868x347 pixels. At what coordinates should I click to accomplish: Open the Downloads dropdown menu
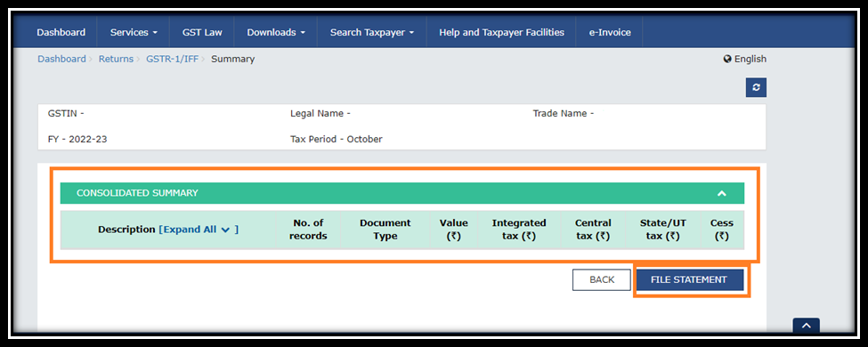276,32
